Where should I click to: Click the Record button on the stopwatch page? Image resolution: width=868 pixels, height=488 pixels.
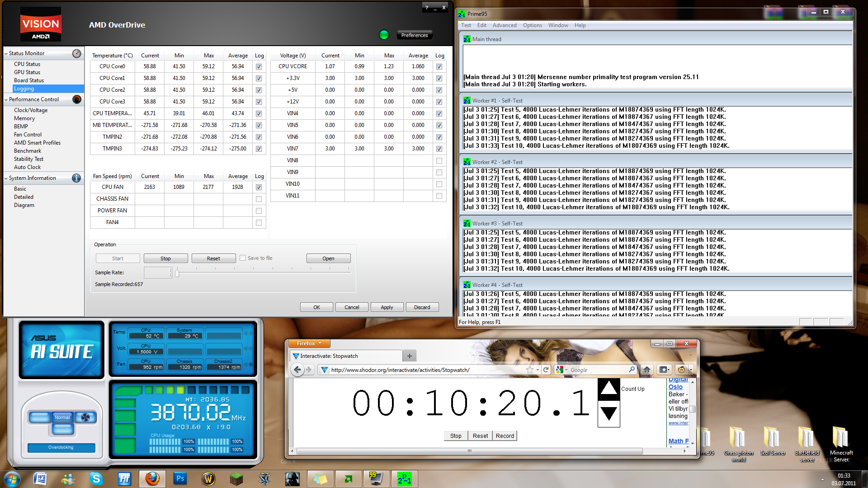pos(505,436)
